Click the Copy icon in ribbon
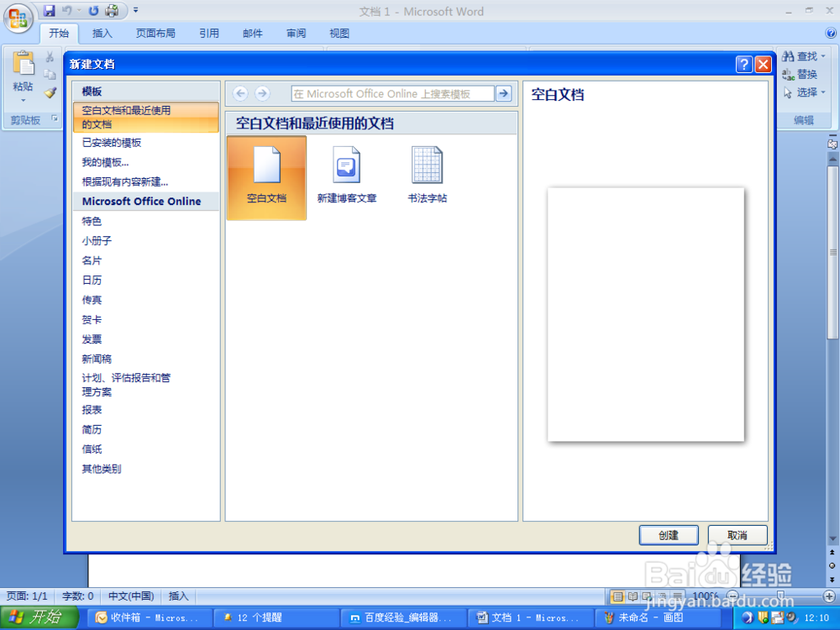This screenshot has width=840, height=630. point(50,75)
